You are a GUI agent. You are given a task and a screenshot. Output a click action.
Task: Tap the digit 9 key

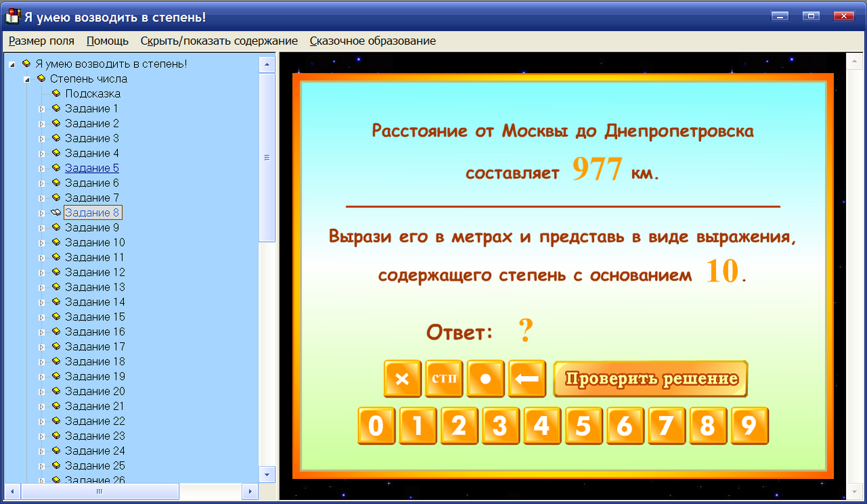click(x=749, y=426)
